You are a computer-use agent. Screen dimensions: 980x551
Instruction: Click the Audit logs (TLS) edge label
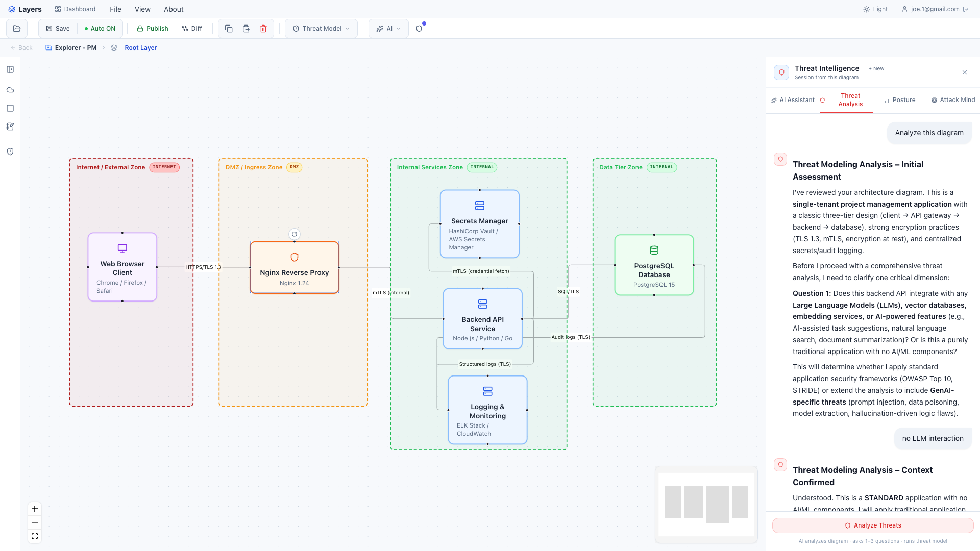(571, 337)
